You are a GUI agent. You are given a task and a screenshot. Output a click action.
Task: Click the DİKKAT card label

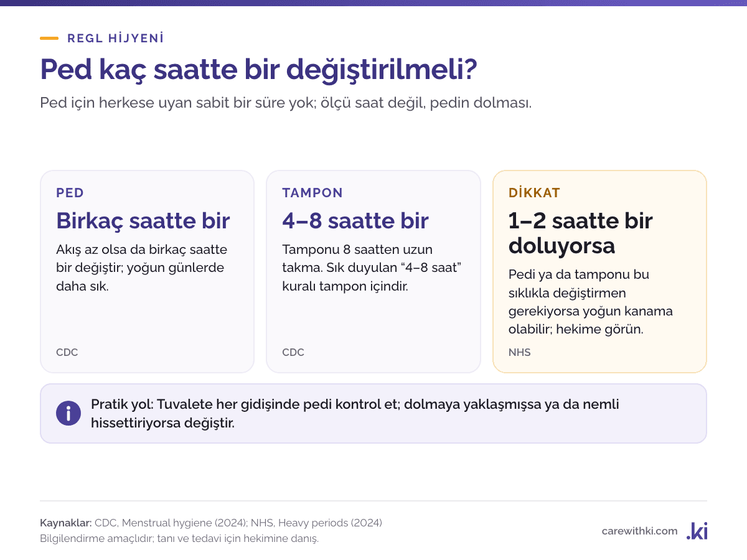[x=534, y=193]
